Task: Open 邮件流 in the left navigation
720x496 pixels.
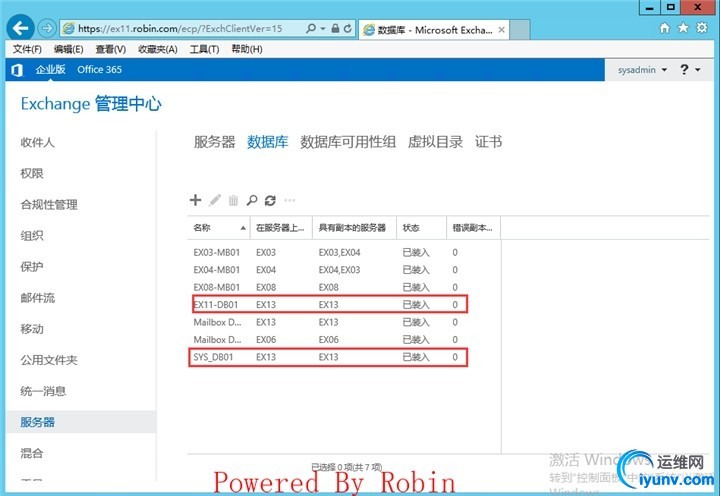Action: point(37,298)
